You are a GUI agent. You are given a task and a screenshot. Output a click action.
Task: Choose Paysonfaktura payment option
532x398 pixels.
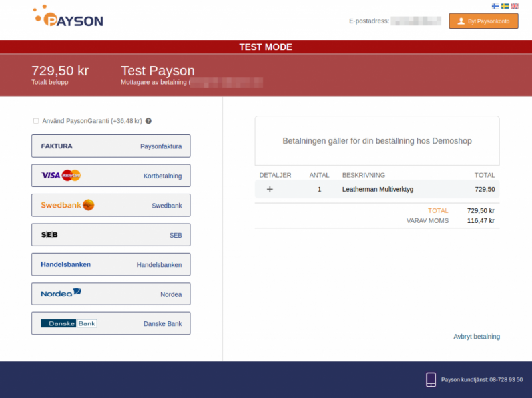click(111, 146)
